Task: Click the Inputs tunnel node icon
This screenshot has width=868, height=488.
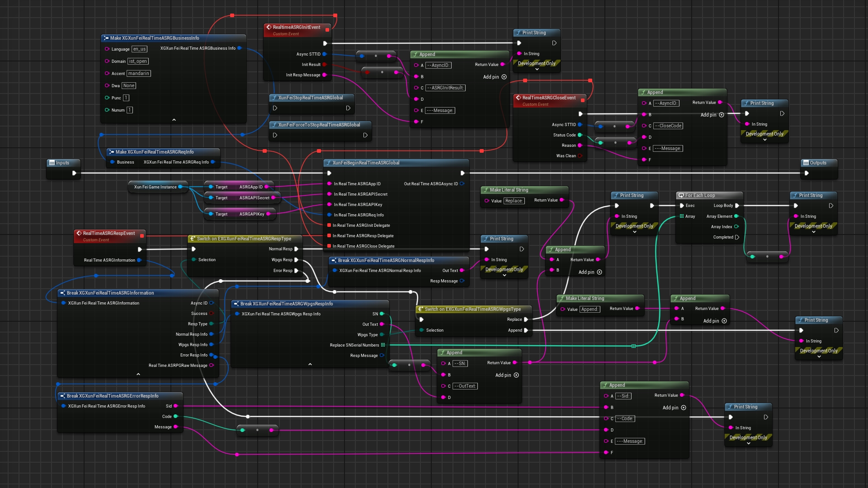Action: pos(52,163)
